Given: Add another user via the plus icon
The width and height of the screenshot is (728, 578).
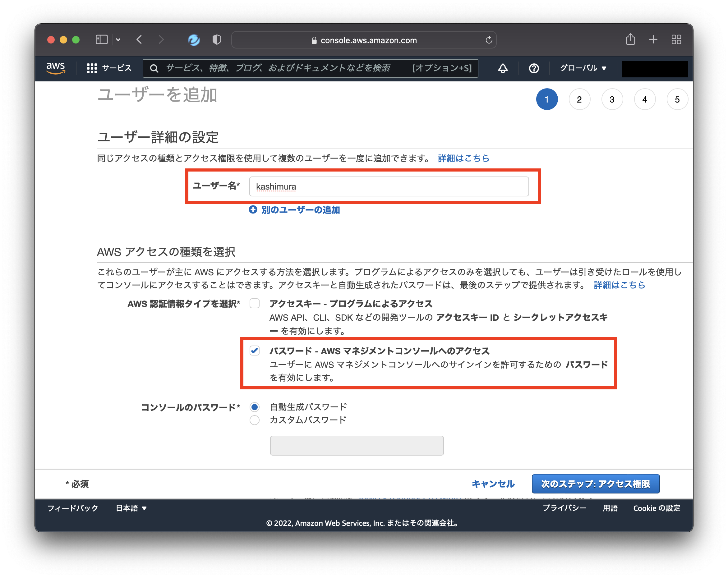Looking at the screenshot, I should pos(253,210).
